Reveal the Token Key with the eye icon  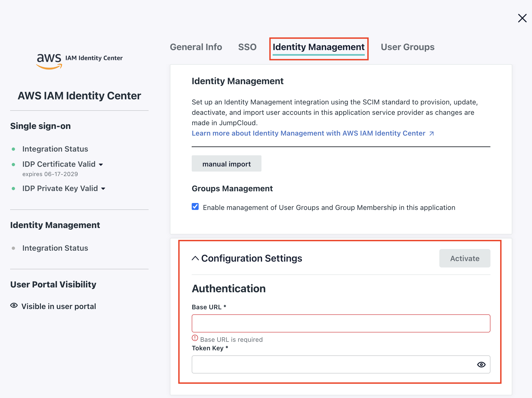pos(481,364)
